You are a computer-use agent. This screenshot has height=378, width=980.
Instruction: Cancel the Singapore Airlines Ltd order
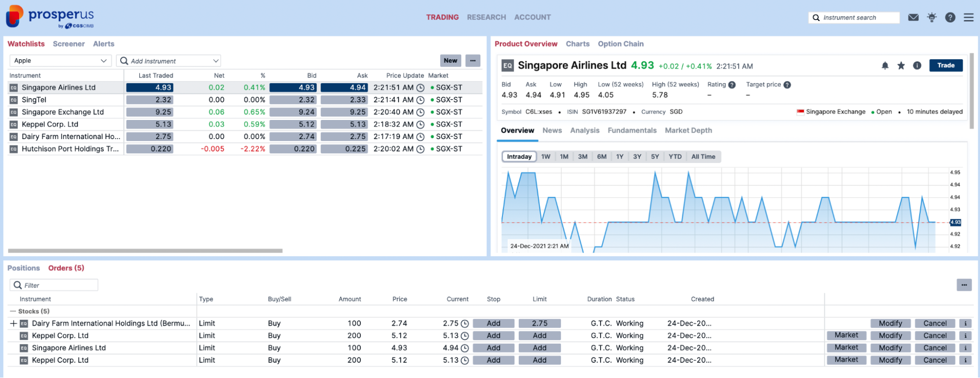935,348
